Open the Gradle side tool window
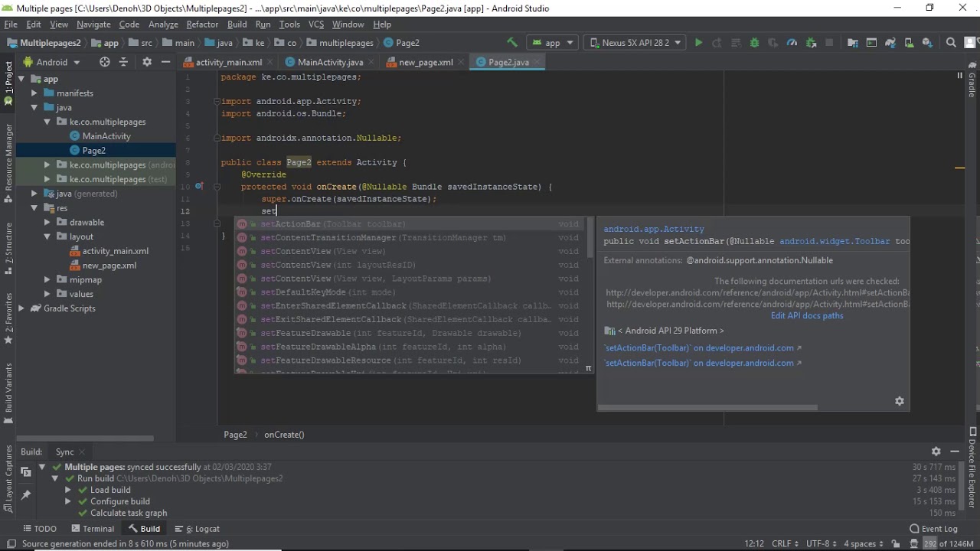This screenshot has height=551, width=980. point(972,80)
